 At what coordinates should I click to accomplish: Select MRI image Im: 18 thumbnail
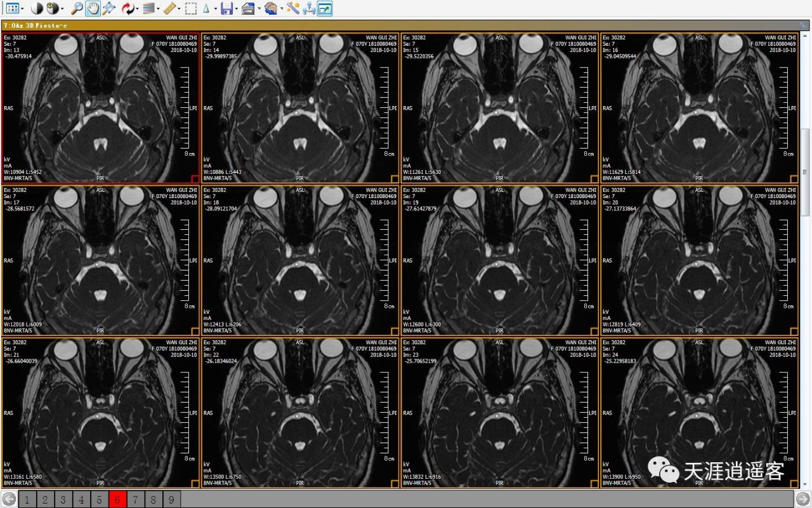(x=301, y=260)
